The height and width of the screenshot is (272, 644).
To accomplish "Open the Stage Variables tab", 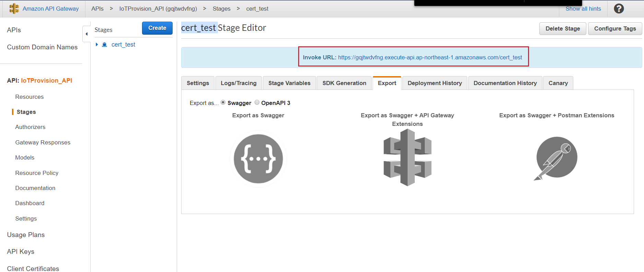I will pos(289,83).
